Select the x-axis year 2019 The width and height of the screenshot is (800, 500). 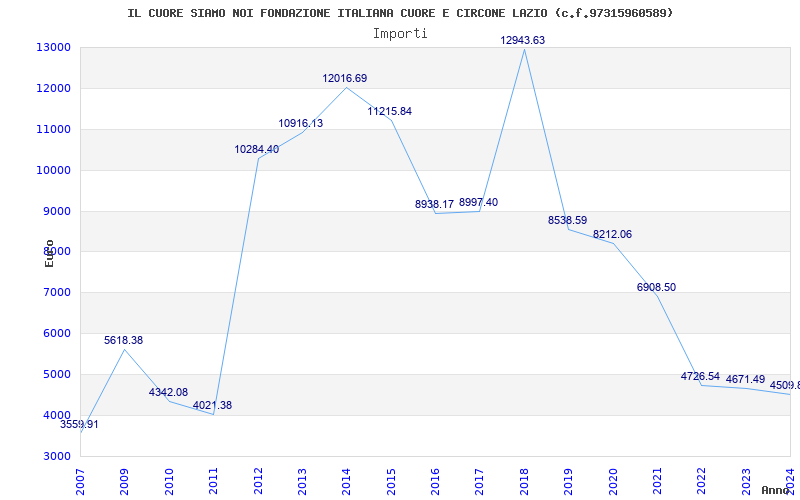click(568, 481)
